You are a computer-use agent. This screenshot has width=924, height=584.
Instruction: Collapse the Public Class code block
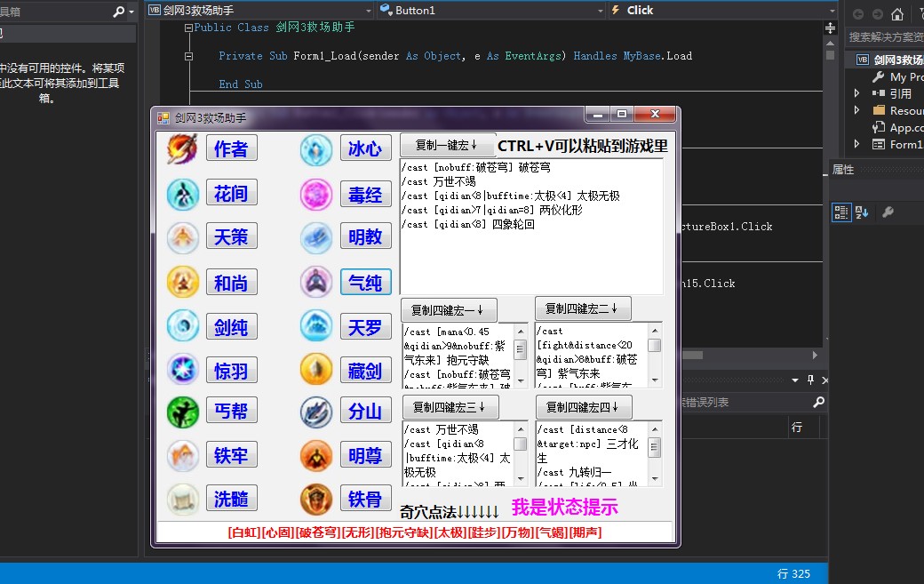pos(187,28)
